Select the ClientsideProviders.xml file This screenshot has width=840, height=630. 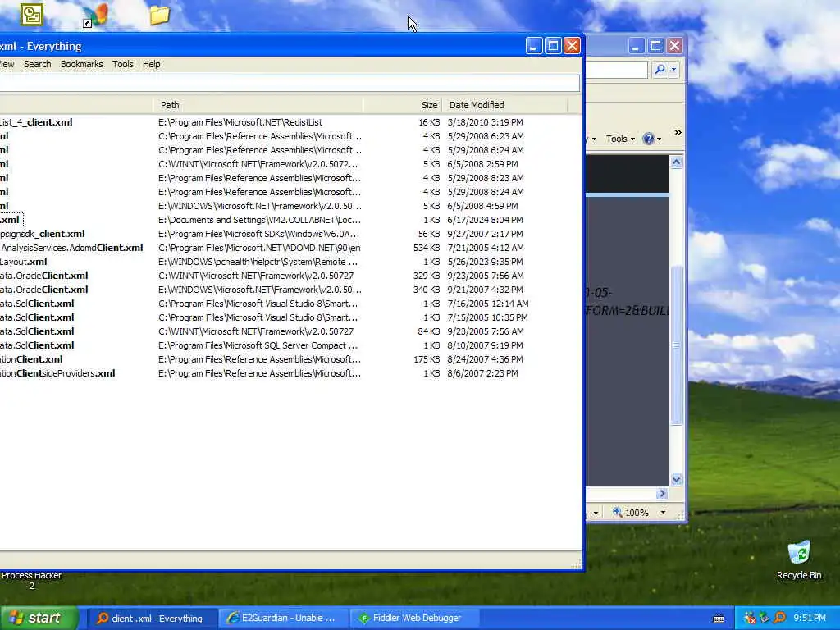point(57,373)
